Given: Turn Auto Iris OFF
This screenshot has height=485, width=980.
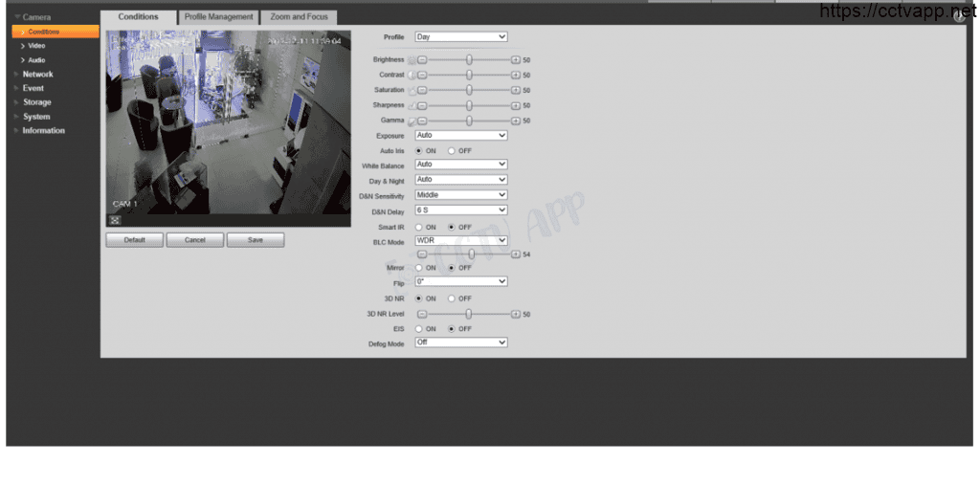Looking at the screenshot, I should coord(452,151).
